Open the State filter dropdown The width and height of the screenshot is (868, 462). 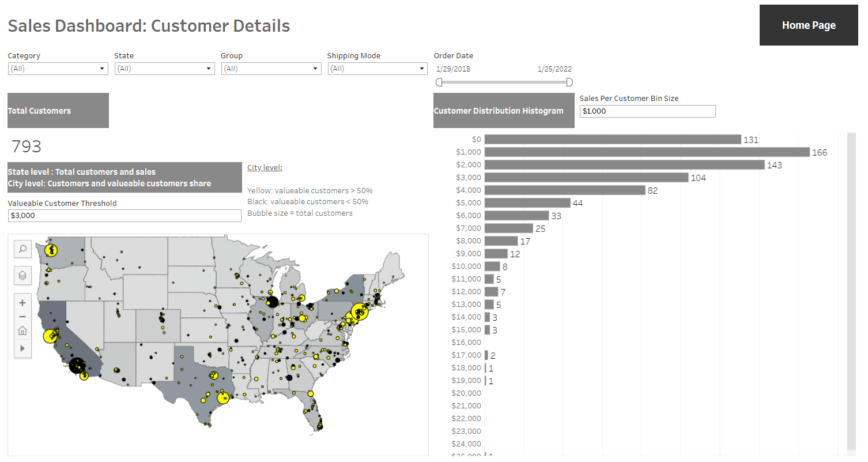[x=164, y=69]
